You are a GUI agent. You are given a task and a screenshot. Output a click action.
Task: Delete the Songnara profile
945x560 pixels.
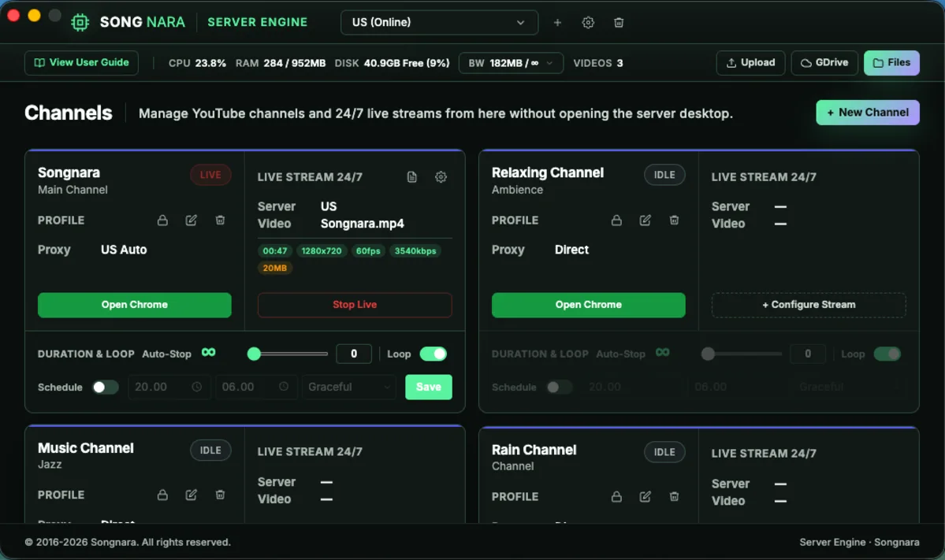(220, 221)
